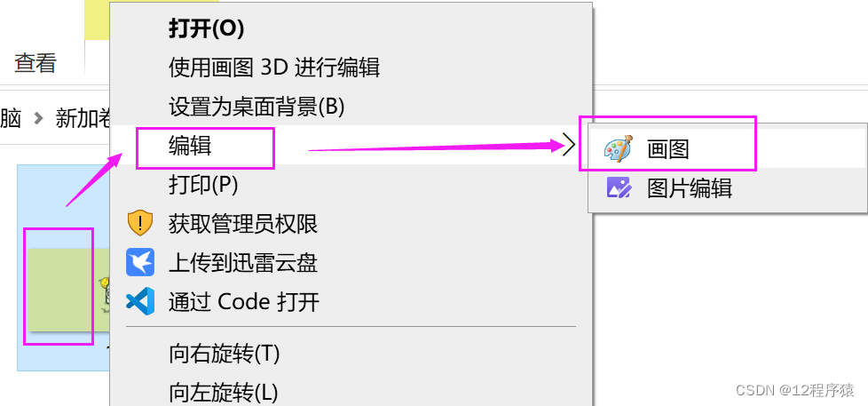Select 设置为桌面背景(B) option
The height and width of the screenshot is (406, 868).
tap(256, 106)
